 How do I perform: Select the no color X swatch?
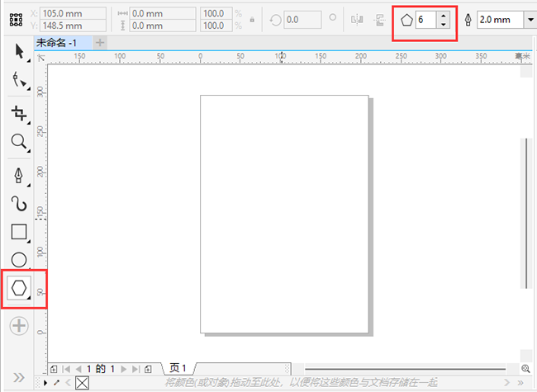point(82,383)
